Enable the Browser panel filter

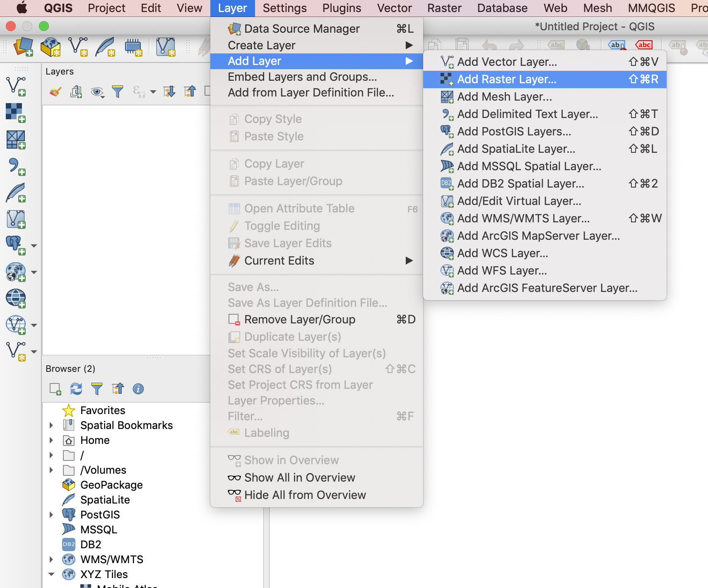[97, 389]
